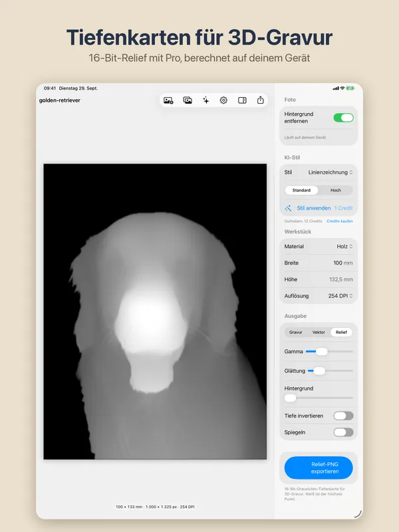
Task: Tap the cellular signal icon in status bar
Action: [336, 88]
